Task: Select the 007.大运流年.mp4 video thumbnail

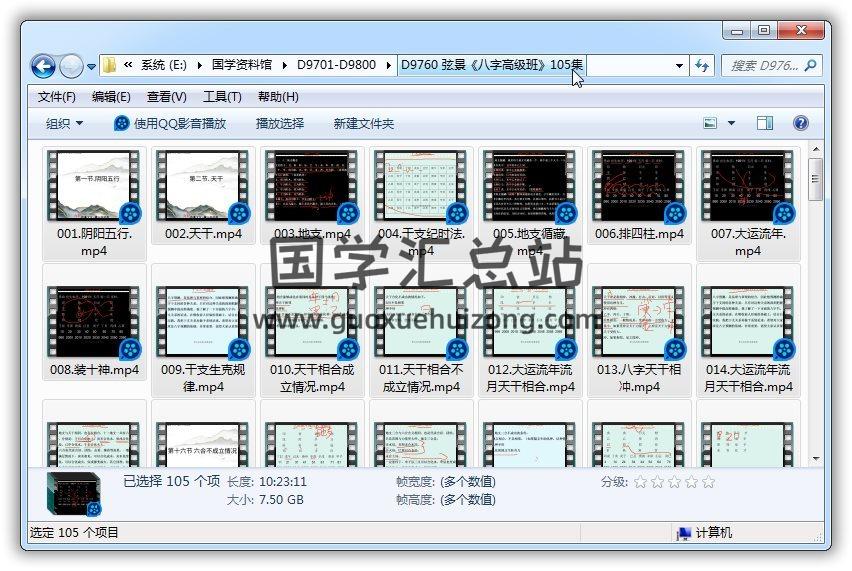Action: point(748,186)
